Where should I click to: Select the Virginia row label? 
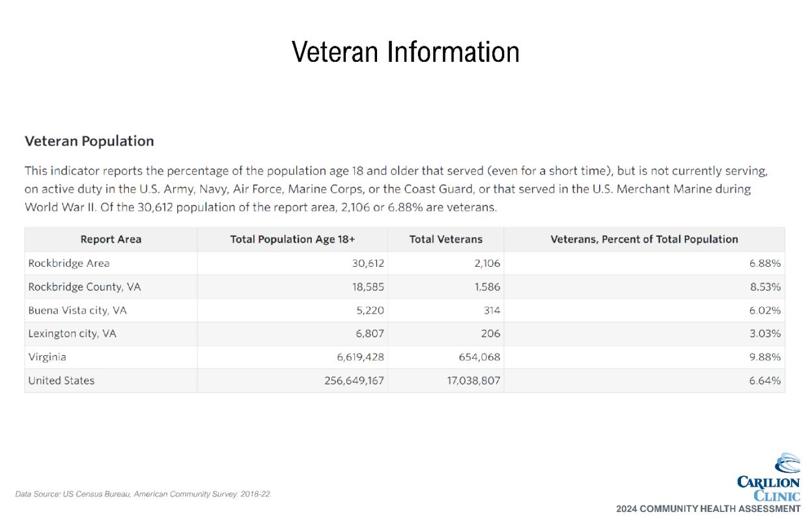(47, 357)
